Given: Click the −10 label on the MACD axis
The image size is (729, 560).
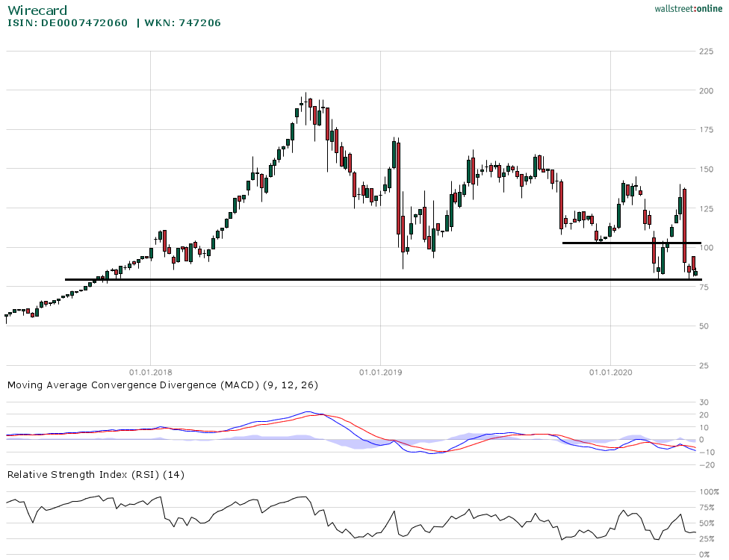Looking at the screenshot, I should [707, 452].
